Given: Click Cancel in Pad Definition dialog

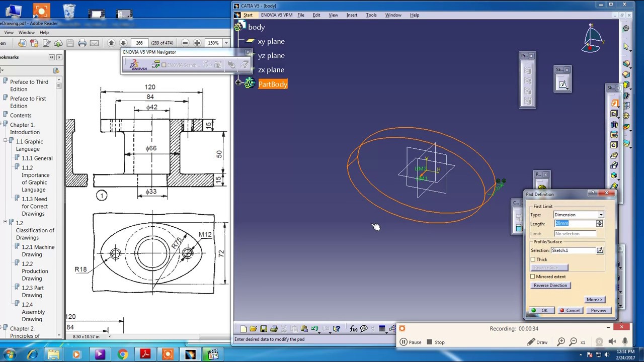Looking at the screenshot, I should tap(570, 311).
